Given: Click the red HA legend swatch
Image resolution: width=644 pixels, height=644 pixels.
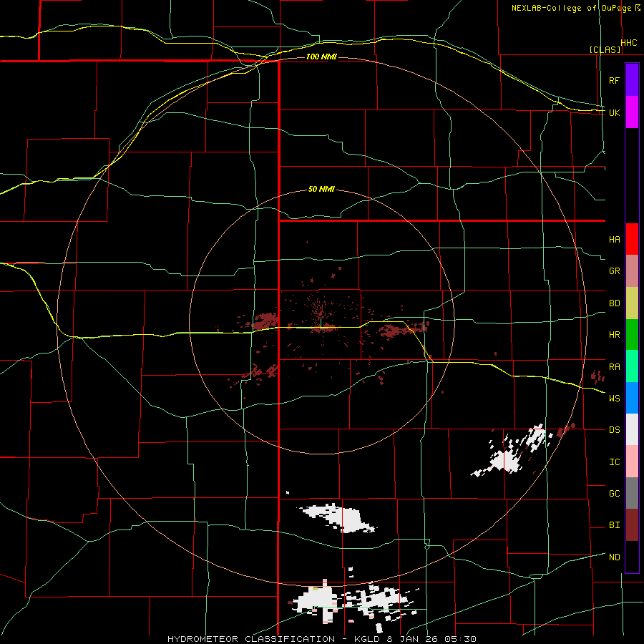Looking at the screenshot, I should tap(632, 239).
